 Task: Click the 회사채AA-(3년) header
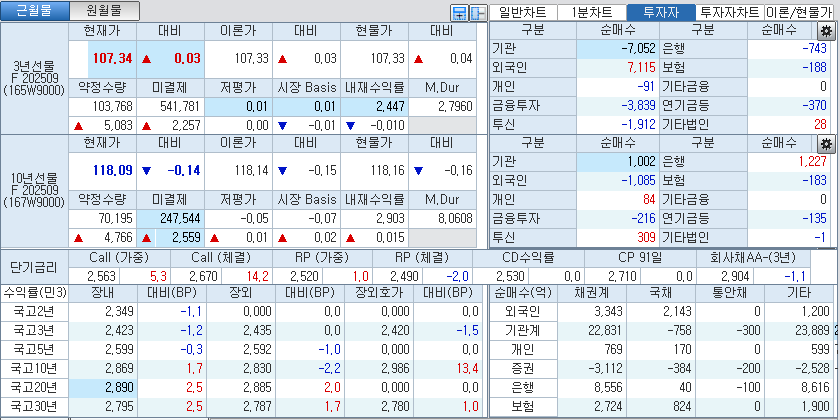[753, 258]
